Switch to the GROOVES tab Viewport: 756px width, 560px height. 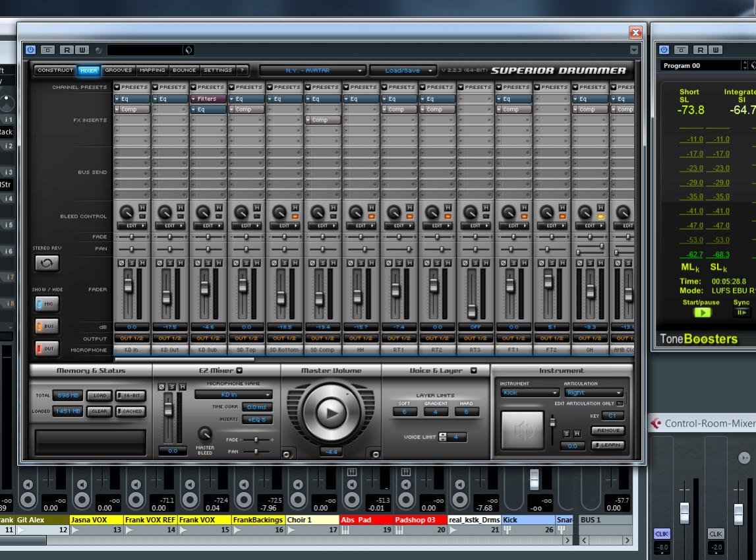click(x=119, y=71)
